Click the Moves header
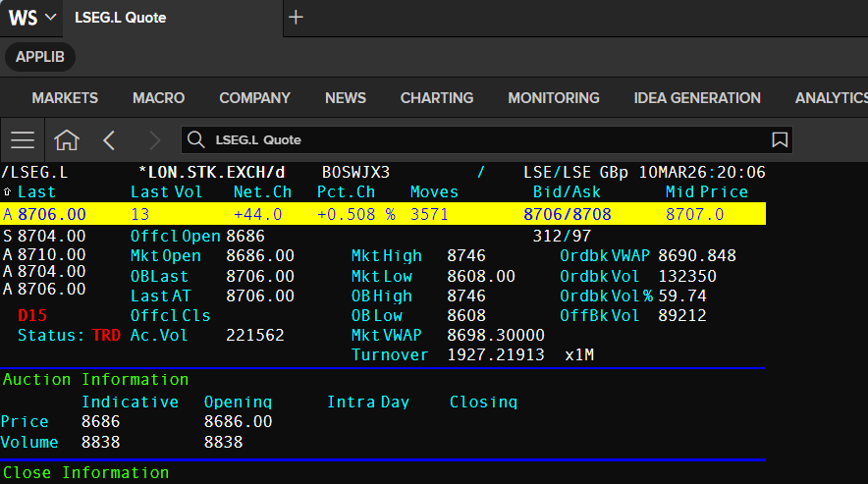This screenshot has width=868, height=484. click(x=434, y=192)
